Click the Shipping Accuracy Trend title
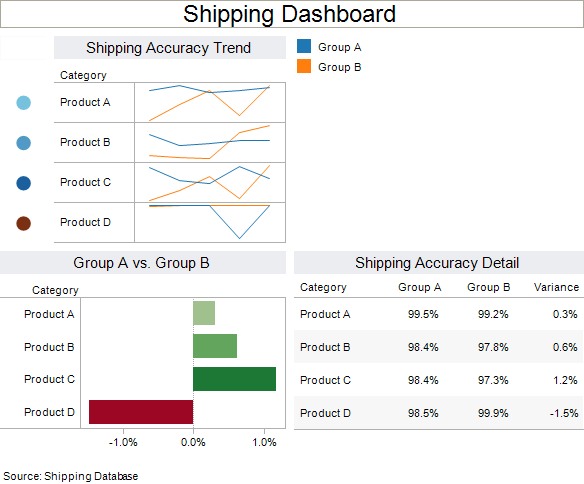 point(168,48)
